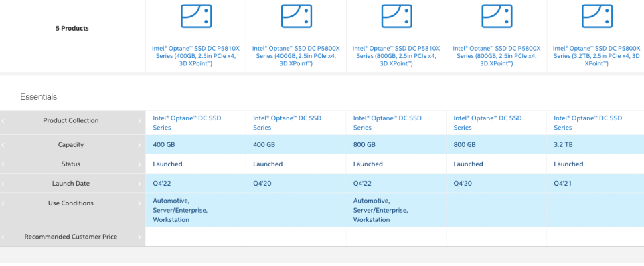Image resolution: width=644 pixels, height=266 pixels.
Task: Select the Use Conditions row label
Action: pyautogui.click(x=71, y=203)
